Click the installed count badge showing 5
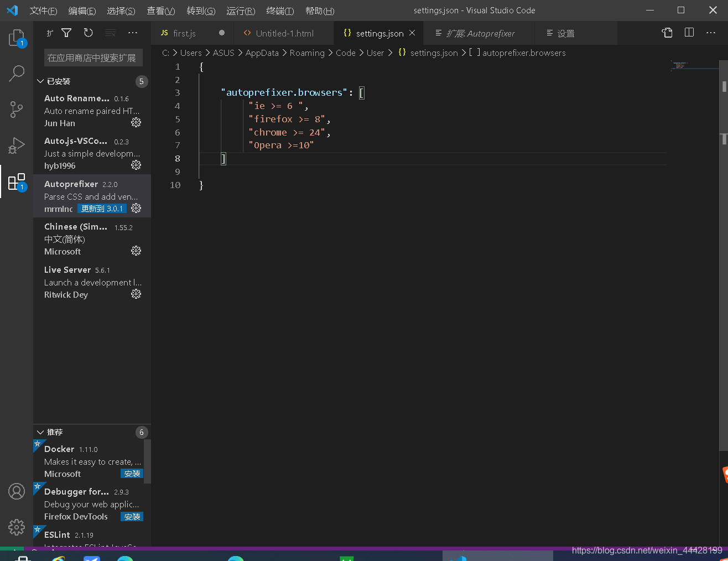 (x=142, y=81)
